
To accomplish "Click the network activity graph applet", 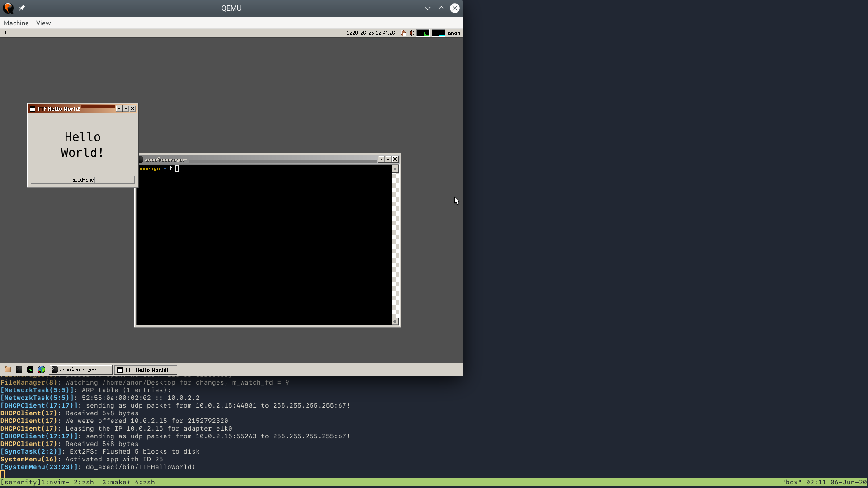I will click(x=438, y=33).
